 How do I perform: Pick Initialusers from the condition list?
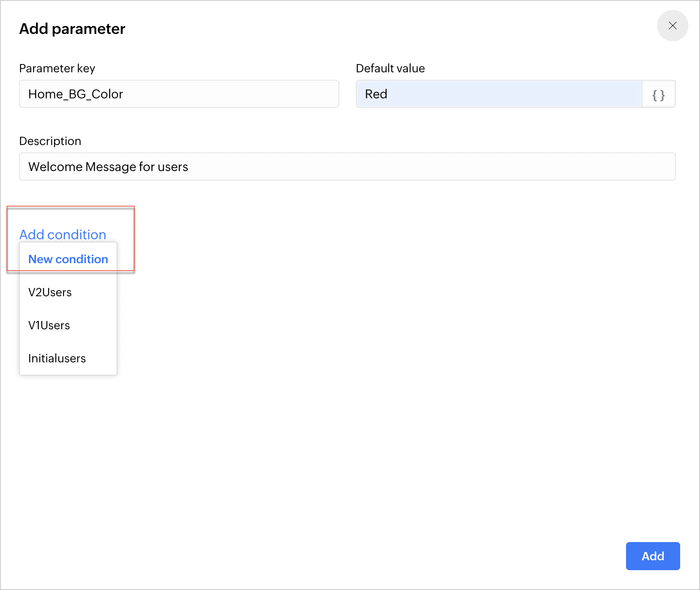[x=68, y=358]
